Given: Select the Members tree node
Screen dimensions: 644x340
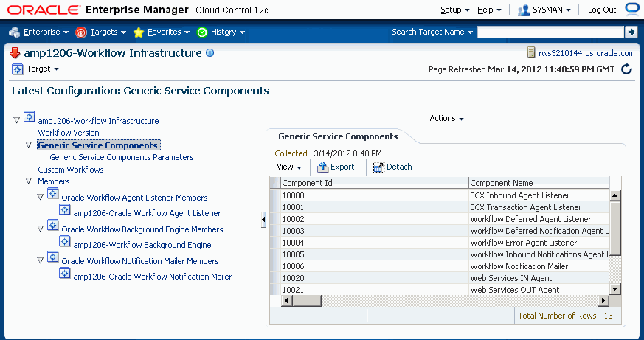Looking at the screenshot, I should point(54,181).
